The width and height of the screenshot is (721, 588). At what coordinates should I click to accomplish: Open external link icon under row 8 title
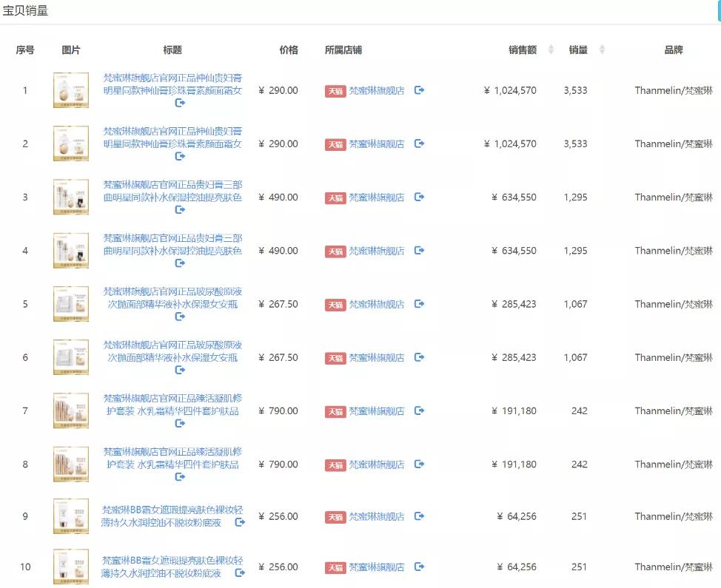[180, 477]
